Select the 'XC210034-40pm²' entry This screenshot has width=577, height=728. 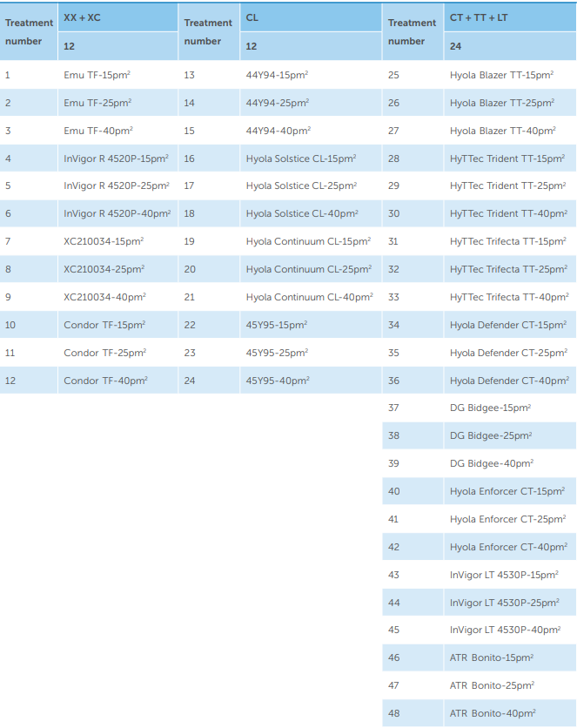[117, 297]
